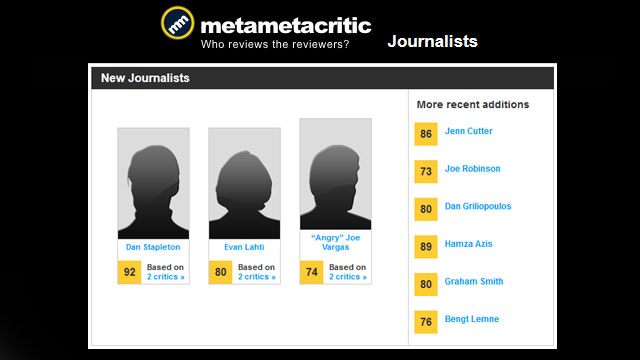
Task: Click the 76 score badge beside Bengt Lemne
Action: pos(426,322)
